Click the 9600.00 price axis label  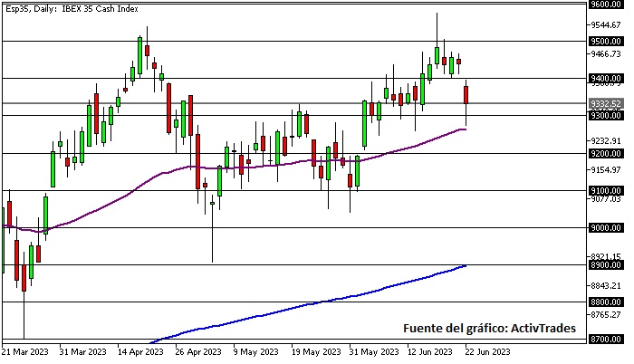pyautogui.click(x=605, y=5)
